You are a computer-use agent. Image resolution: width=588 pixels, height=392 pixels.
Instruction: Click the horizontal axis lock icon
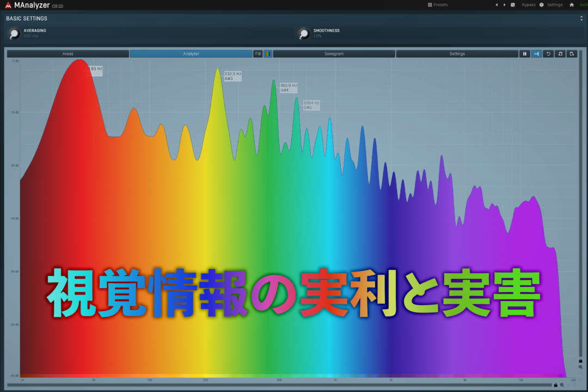click(555, 385)
